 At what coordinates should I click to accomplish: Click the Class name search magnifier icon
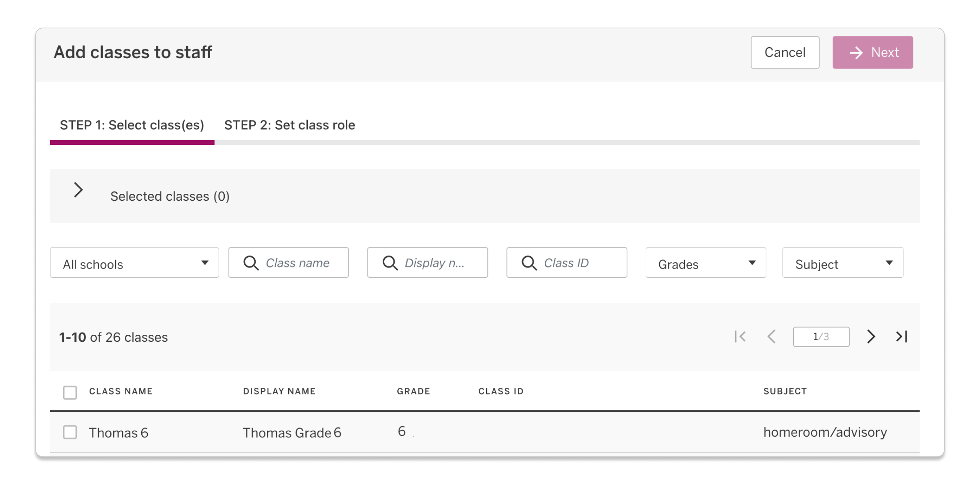click(x=251, y=263)
